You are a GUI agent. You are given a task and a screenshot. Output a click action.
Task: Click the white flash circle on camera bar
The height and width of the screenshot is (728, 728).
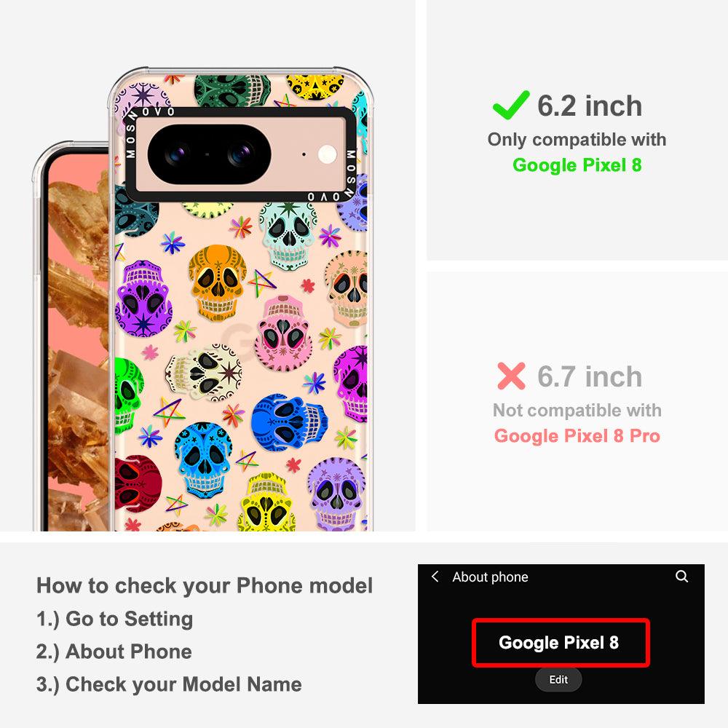(327, 154)
